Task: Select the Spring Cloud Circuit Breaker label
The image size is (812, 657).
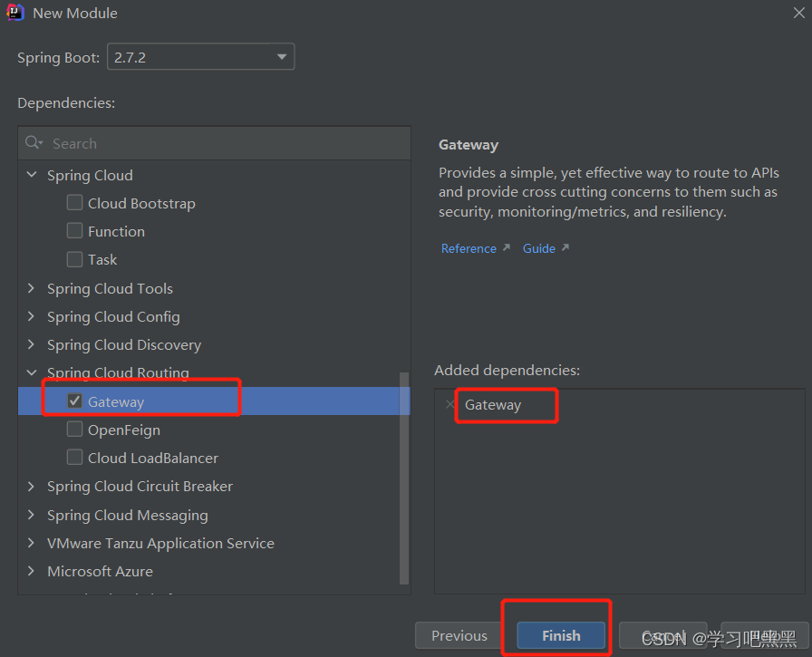Action: [x=140, y=487]
